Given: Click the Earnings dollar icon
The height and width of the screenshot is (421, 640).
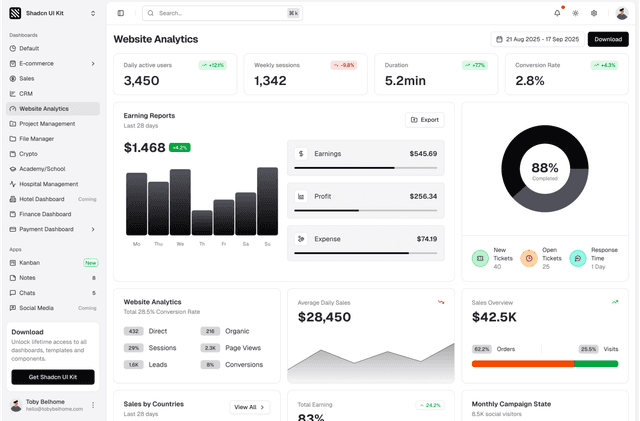Looking at the screenshot, I should point(301,154).
